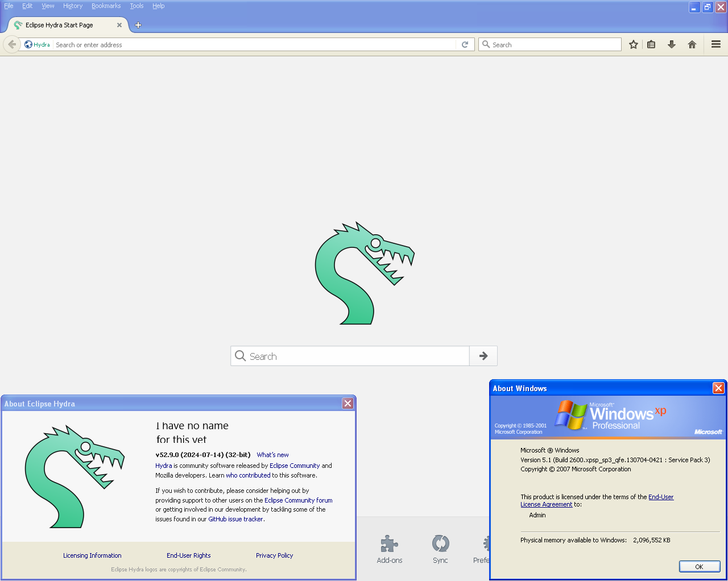Click OK in About Windows
Screen dimensions: 728x581
coord(700,566)
